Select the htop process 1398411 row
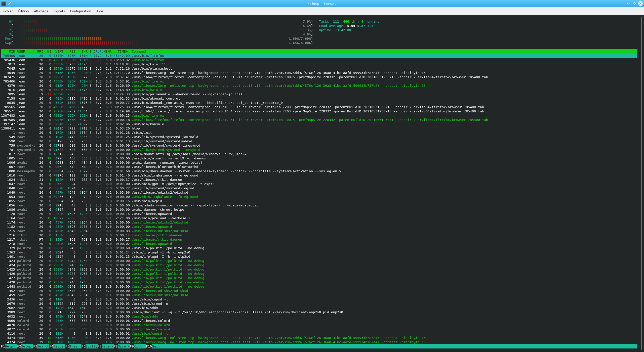The height and width of the screenshot is (352, 644). [319, 128]
